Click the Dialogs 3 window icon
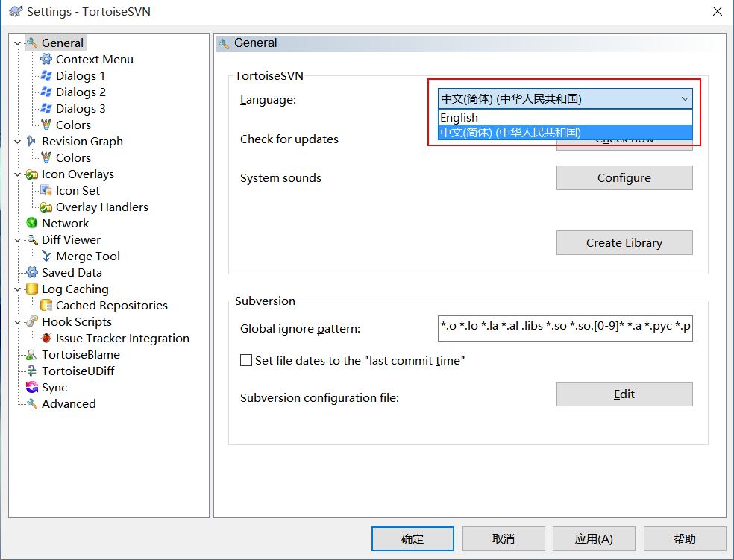The image size is (734, 560). pos(46,109)
